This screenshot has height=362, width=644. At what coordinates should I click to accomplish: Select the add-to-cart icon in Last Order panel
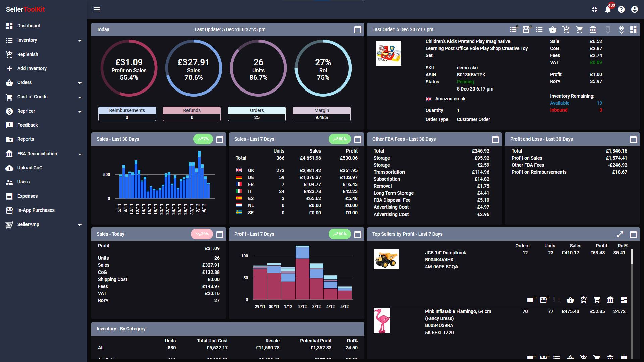(566, 29)
